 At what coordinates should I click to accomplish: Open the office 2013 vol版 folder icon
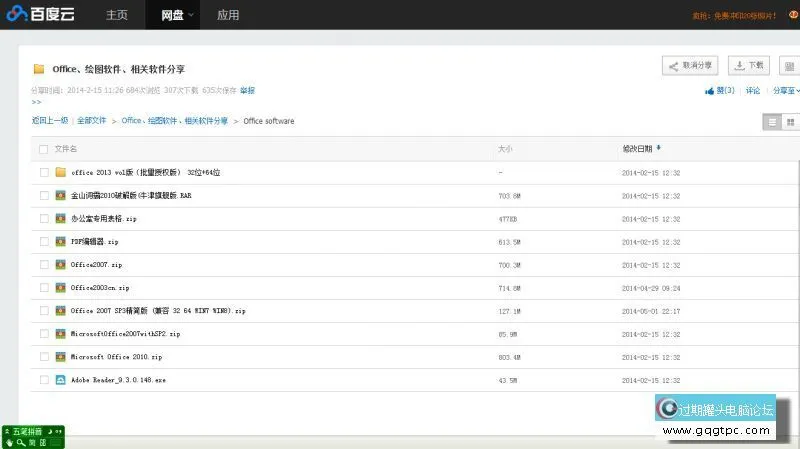point(61,172)
